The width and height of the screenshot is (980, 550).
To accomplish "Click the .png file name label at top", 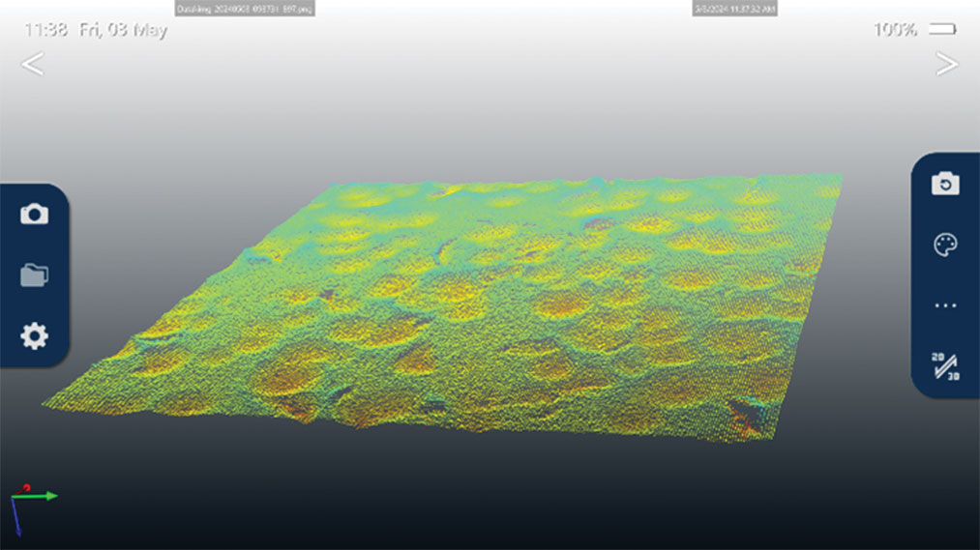I will [244, 9].
